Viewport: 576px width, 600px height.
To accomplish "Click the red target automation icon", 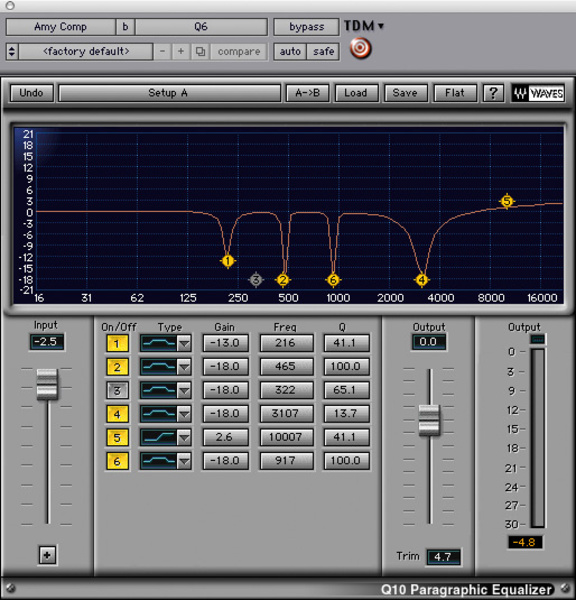I will tap(360, 49).
